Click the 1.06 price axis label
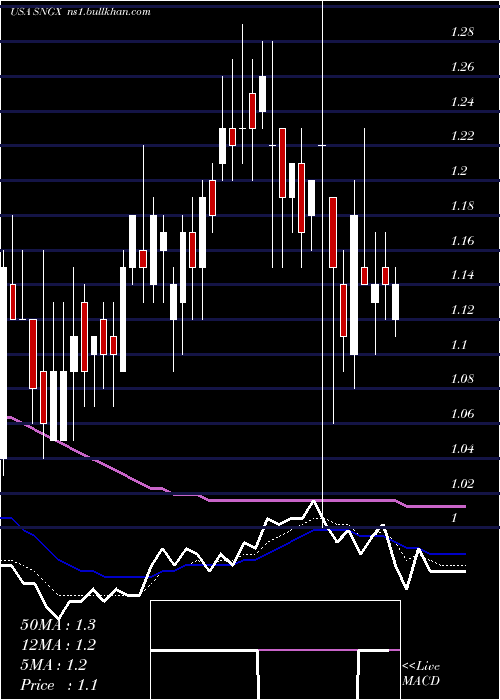 [462, 414]
